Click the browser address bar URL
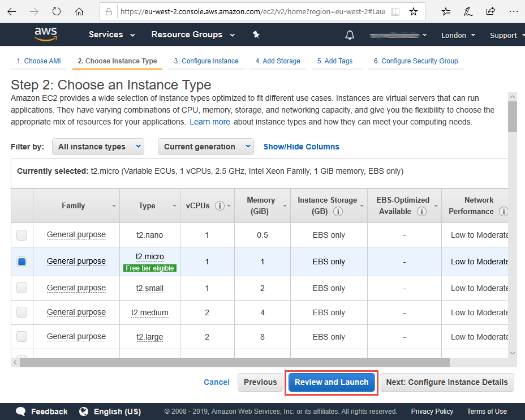525x420 pixels. [252, 12]
